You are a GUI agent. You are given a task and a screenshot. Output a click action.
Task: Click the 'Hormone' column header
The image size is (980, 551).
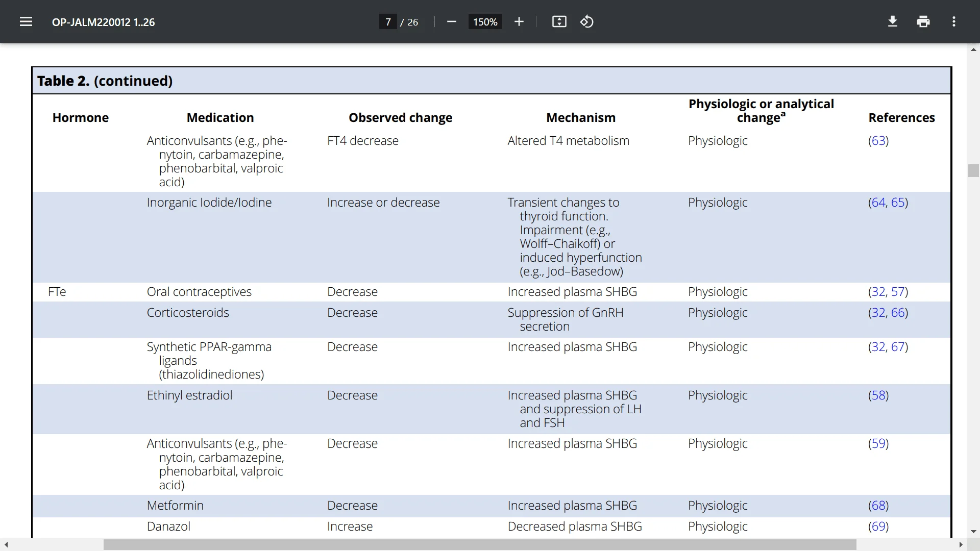coord(81,118)
